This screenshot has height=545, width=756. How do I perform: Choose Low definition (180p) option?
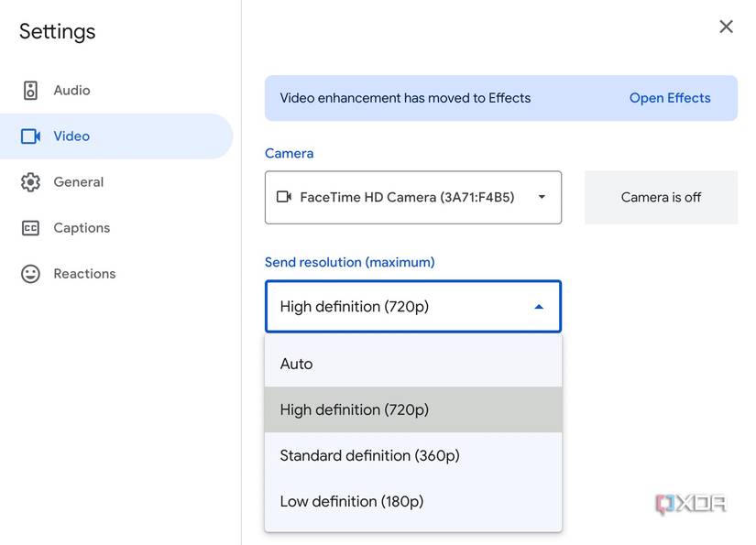(413, 501)
